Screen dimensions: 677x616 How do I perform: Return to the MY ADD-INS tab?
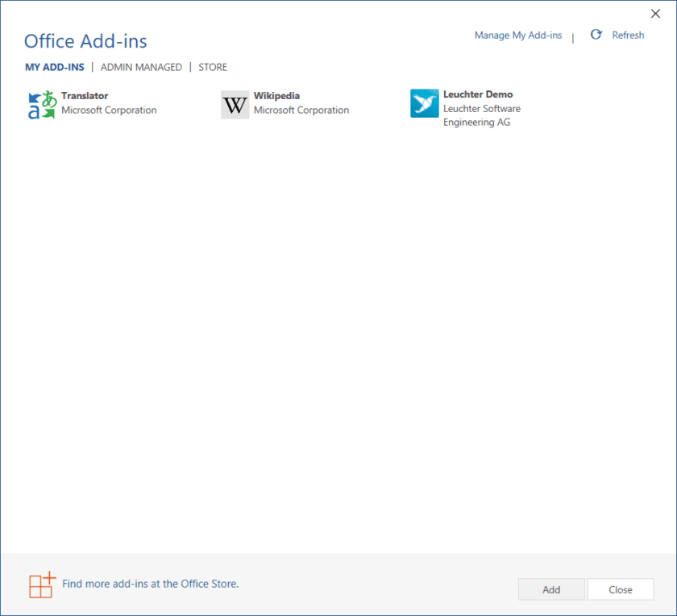coord(54,67)
